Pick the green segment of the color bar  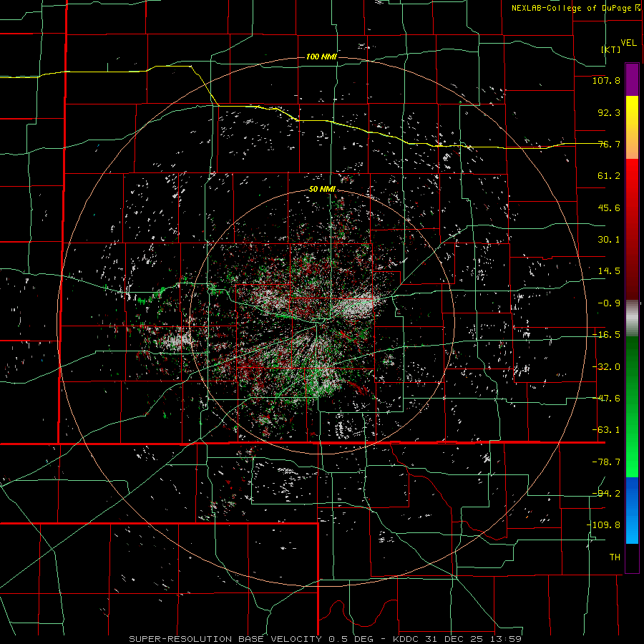click(x=632, y=406)
